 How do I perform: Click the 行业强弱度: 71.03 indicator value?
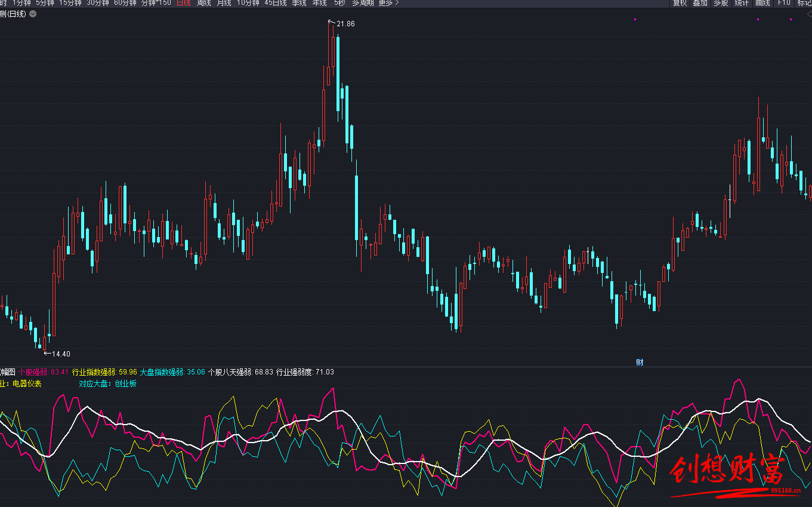(x=305, y=372)
